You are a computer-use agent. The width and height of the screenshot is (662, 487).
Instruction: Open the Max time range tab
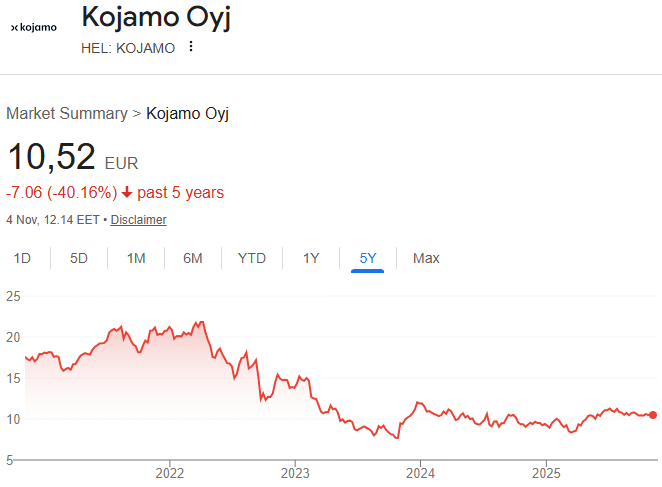pos(426,258)
